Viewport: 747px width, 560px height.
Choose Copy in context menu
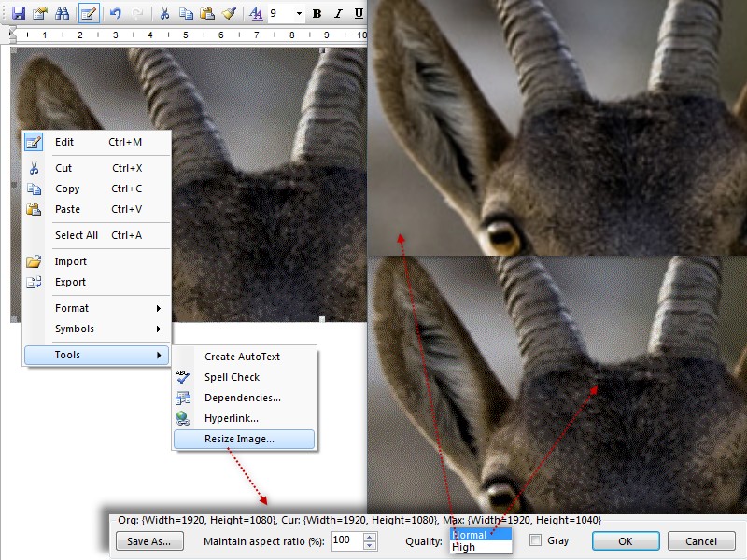coord(97,189)
